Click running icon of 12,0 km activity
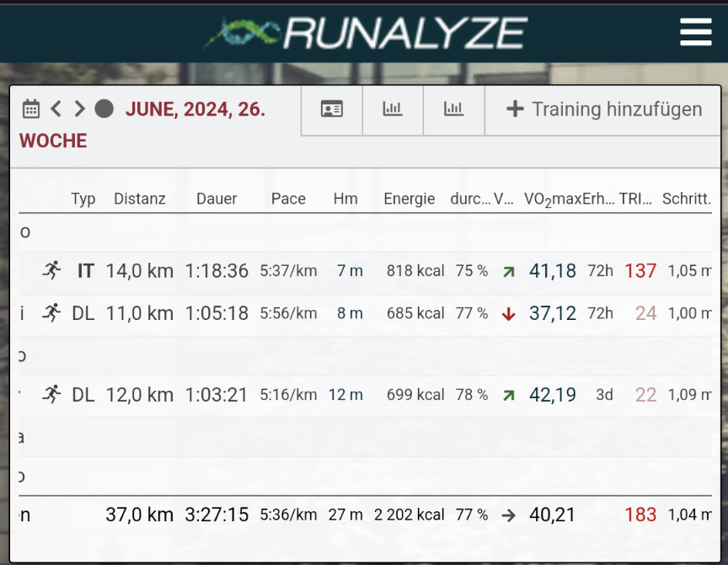728x565 pixels. pyautogui.click(x=52, y=394)
